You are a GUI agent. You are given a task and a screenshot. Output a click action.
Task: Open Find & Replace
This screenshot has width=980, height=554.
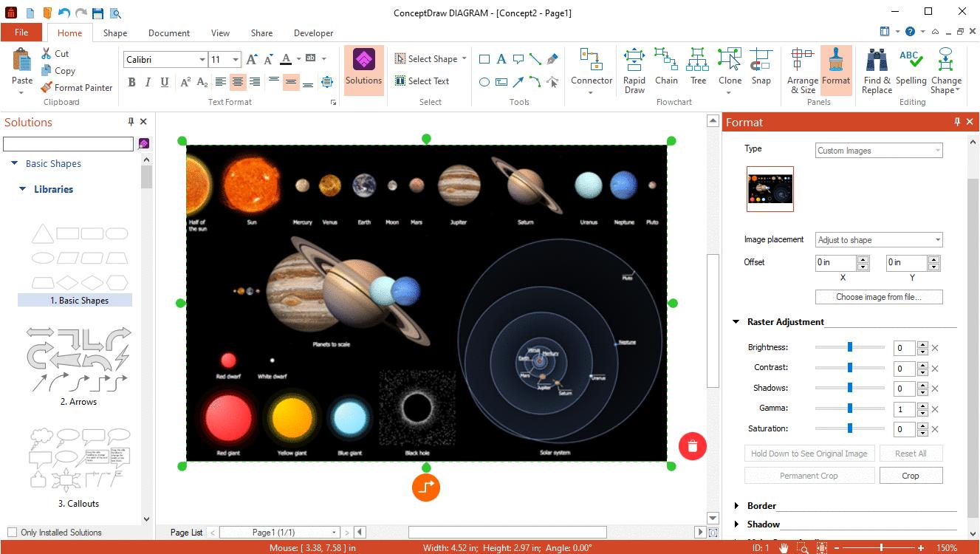click(x=877, y=70)
